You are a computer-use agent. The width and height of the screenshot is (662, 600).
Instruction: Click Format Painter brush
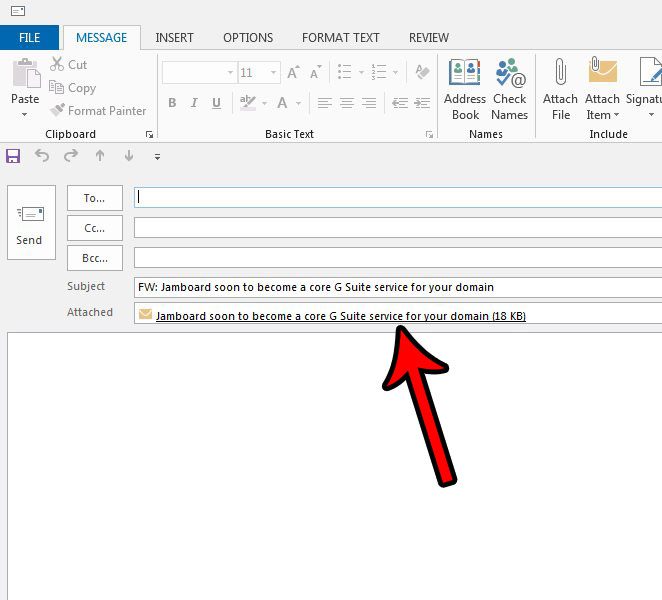pos(97,111)
